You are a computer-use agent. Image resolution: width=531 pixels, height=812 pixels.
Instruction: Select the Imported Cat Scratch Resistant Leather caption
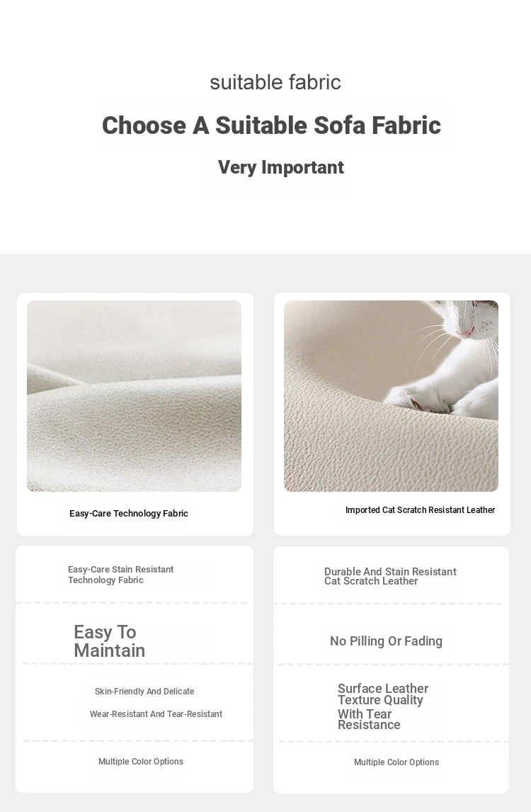click(x=420, y=509)
